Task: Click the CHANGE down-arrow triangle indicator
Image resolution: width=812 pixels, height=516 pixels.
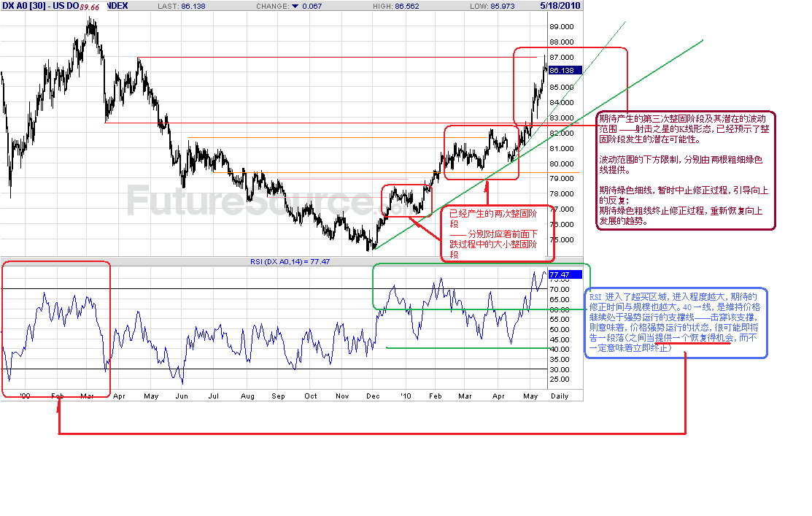Action: [295, 7]
